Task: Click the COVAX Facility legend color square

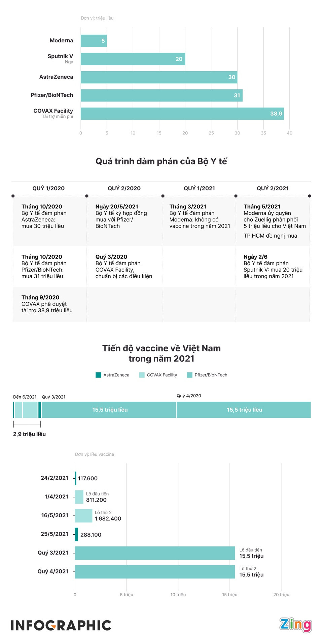Action: (142, 375)
